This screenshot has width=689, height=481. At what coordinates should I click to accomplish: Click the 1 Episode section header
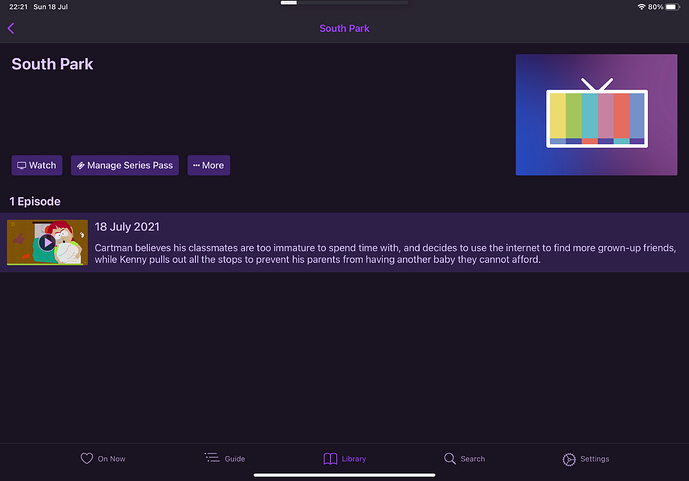35,201
